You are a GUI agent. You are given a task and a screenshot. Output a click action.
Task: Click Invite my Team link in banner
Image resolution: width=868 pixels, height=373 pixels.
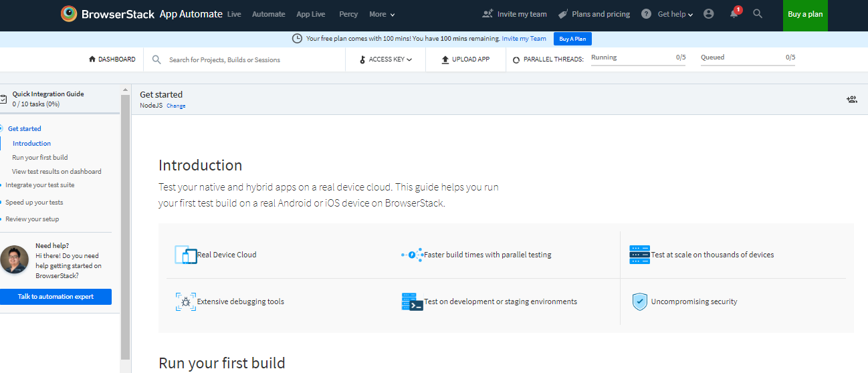point(524,39)
